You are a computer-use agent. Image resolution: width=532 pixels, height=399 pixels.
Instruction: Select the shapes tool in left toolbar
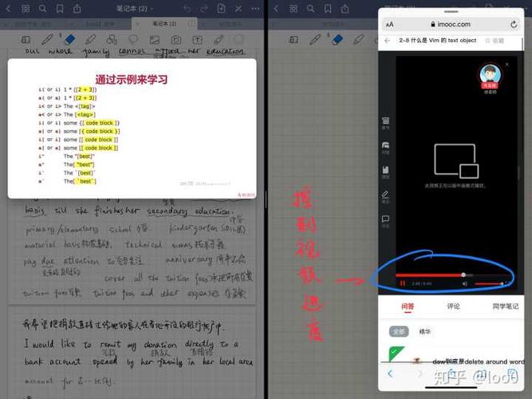[x=112, y=39]
